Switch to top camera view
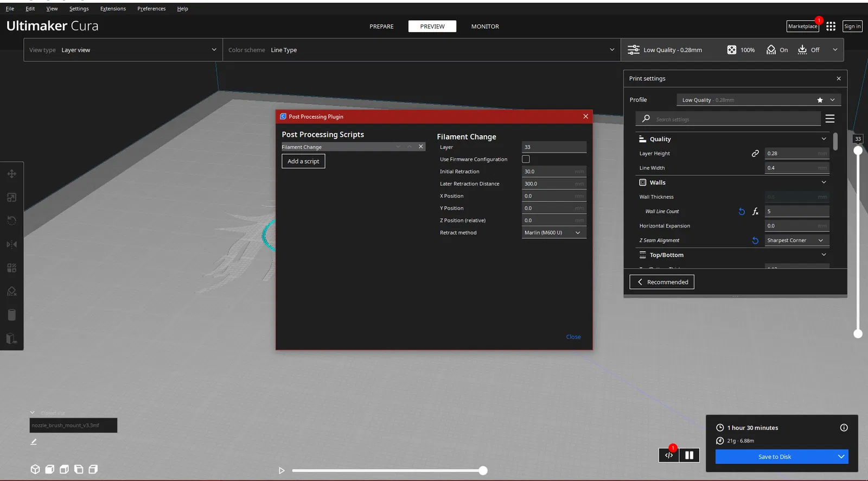The width and height of the screenshot is (868, 481). pos(64,469)
